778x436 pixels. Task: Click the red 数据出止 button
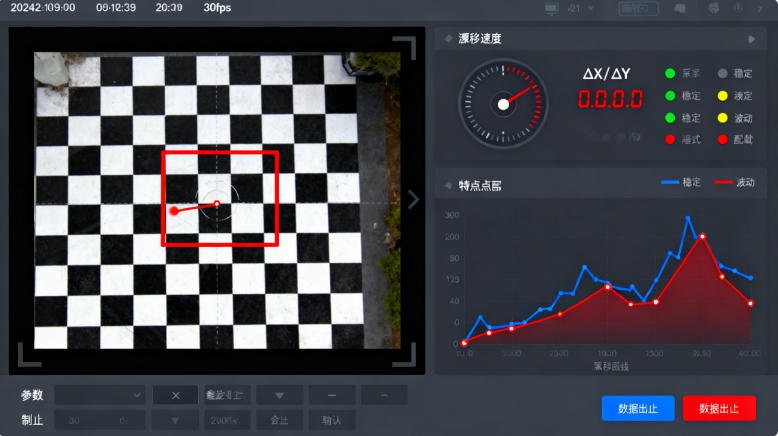[x=719, y=408]
